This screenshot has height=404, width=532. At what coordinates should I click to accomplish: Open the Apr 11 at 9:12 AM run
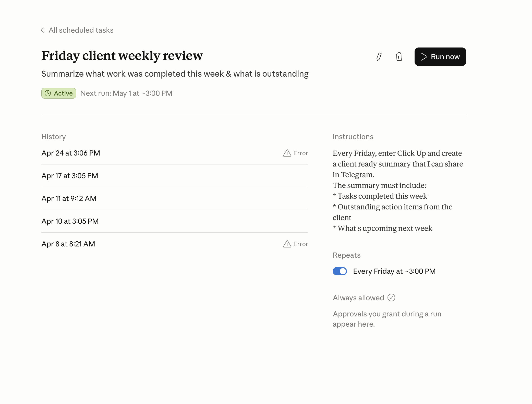69,198
